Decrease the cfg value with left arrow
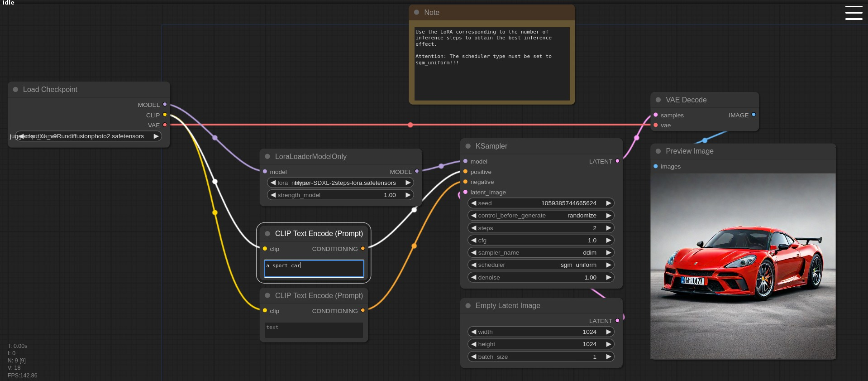Screen dimensions: 868x381 click(x=473, y=241)
